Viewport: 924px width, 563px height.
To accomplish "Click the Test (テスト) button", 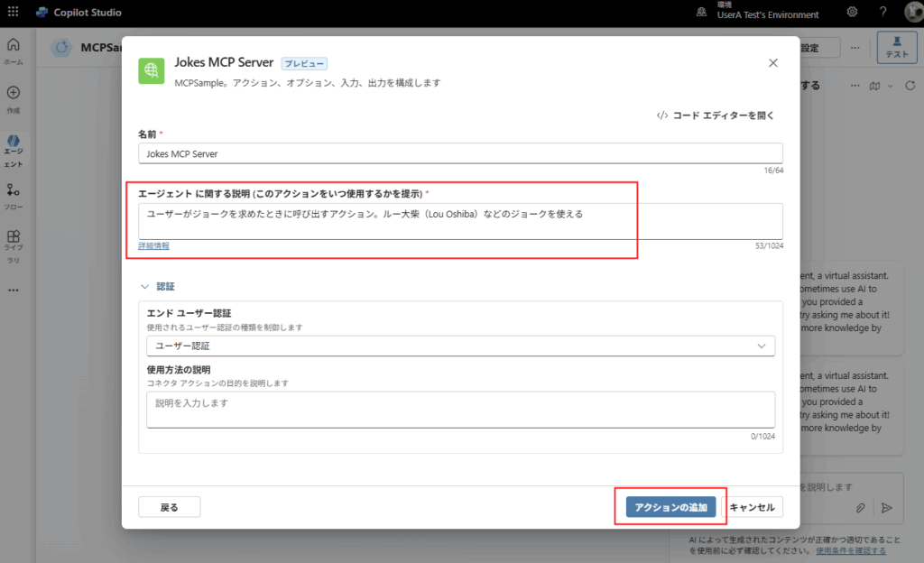I will point(896,47).
